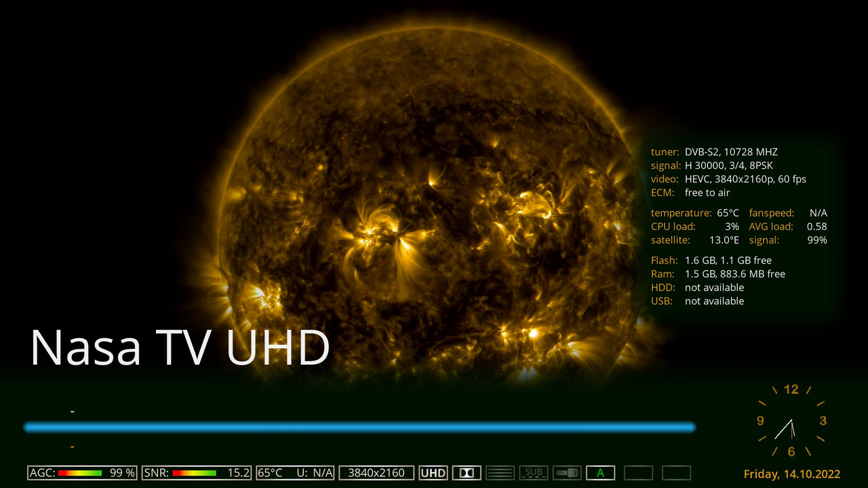Image resolution: width=868 pixels, height=488 pixels.
Task: Click the SUB subtitles icon
Action: 534,473
